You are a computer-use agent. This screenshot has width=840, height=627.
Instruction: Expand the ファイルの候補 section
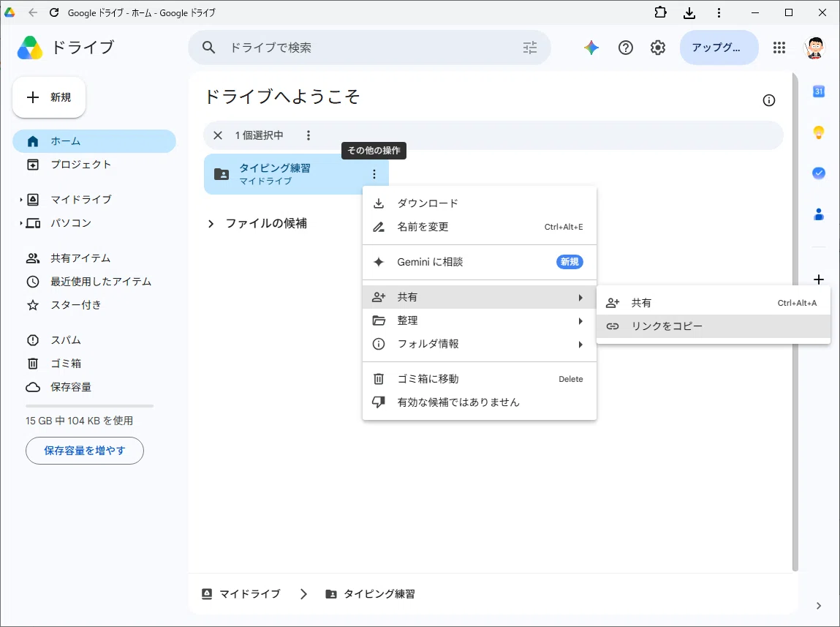[x=211, y=223]
